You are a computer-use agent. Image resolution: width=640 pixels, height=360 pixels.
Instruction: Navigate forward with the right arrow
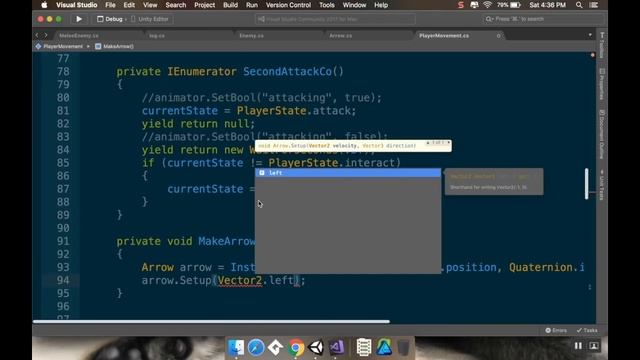[46, 36]
